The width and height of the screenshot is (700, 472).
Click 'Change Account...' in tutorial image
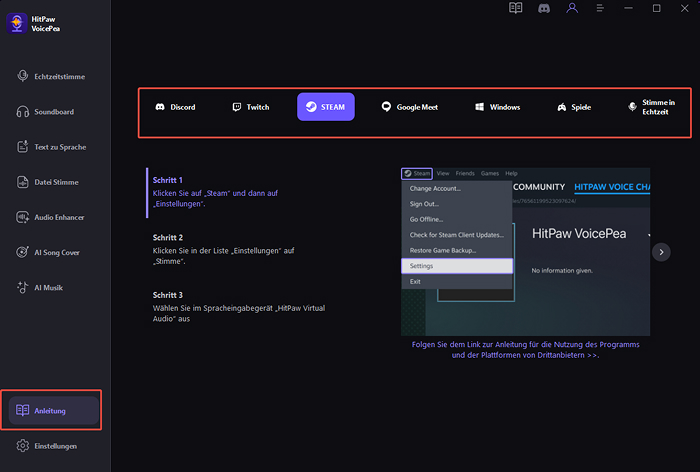(x=435, y=188)
